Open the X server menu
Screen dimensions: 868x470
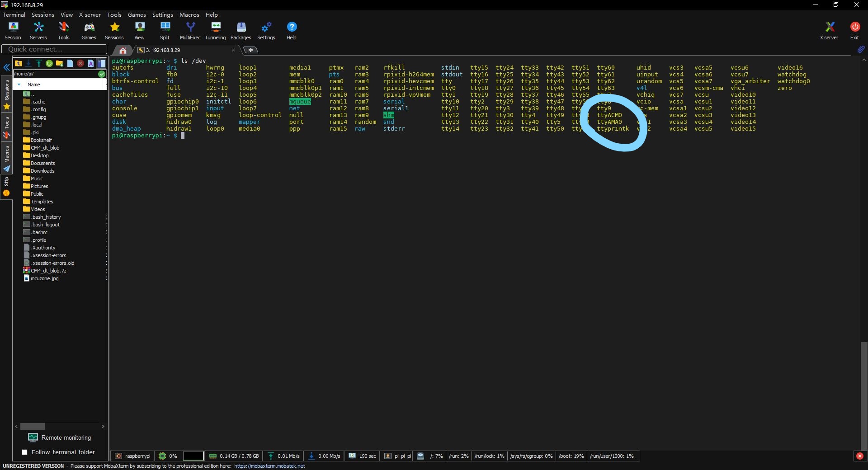[90, 14]
